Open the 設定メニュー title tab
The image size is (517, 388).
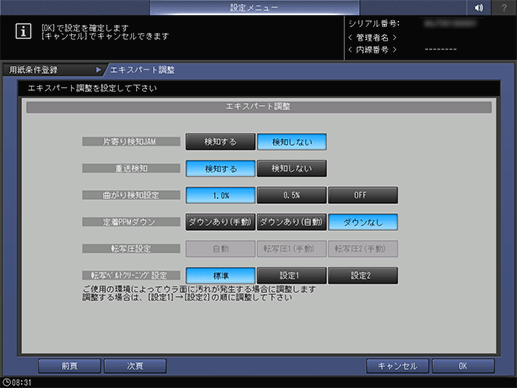click(254, 7)
